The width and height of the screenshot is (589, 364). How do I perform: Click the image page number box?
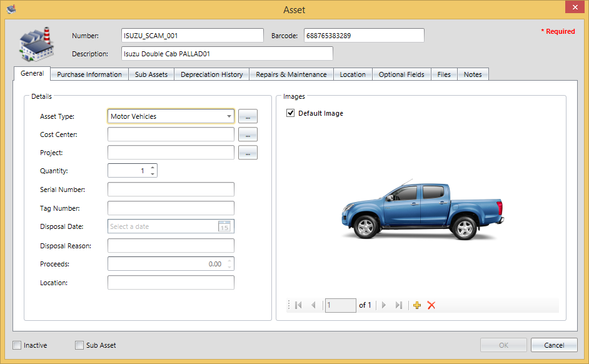(x=340, y=305)
